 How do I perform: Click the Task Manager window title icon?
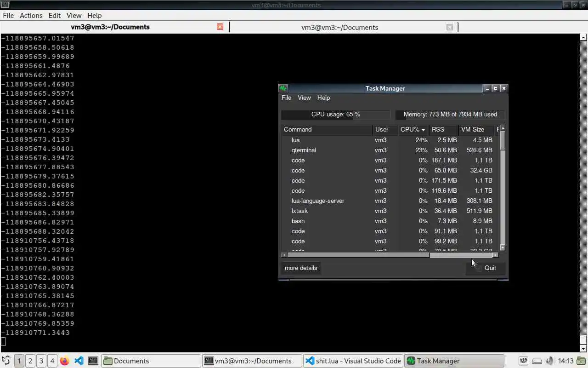(x=283, y=88)
